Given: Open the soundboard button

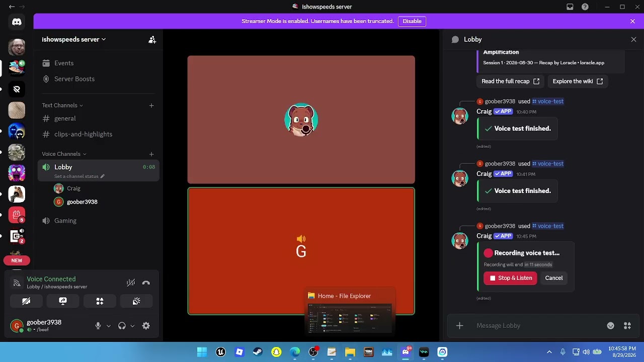Looking at the screenshot, I should 136,301.
